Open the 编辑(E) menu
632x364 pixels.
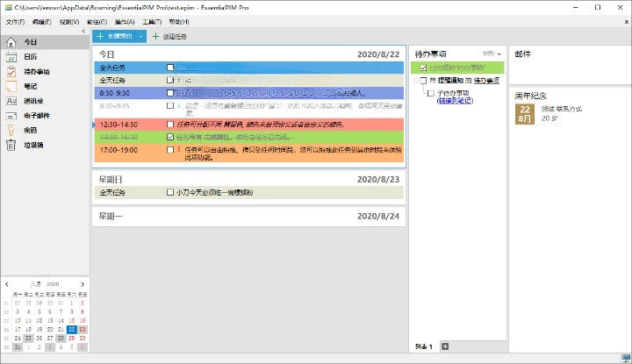click(x=42, y=22)
